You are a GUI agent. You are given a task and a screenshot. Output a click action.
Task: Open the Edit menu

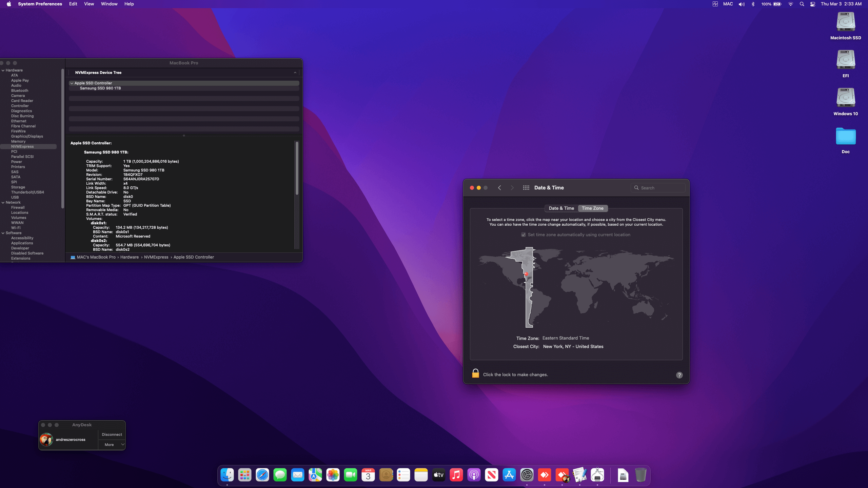pos(73,4)
